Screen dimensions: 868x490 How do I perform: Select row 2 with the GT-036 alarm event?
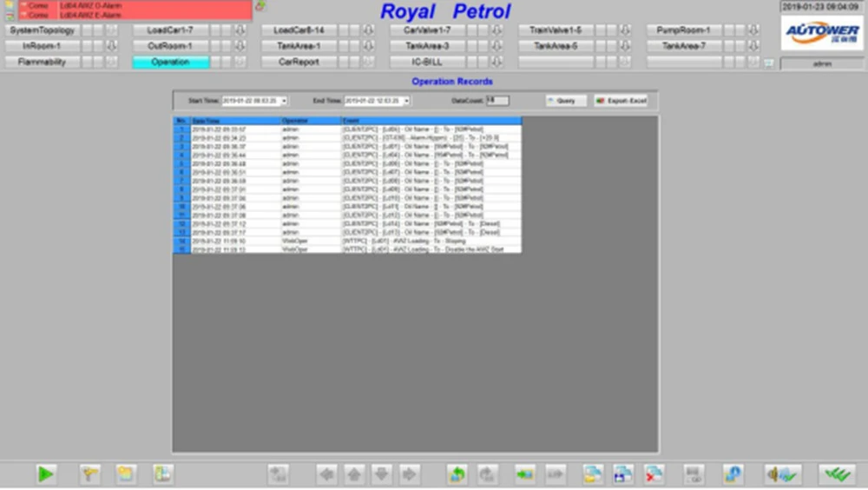pyautogui.click(x=347, y=138)
